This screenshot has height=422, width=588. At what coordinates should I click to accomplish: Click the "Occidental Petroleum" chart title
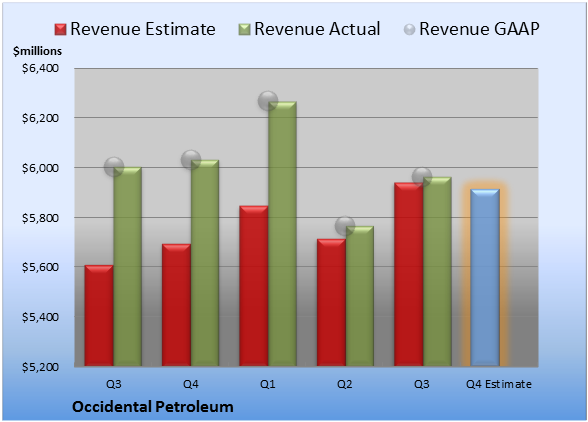(153, 407)
